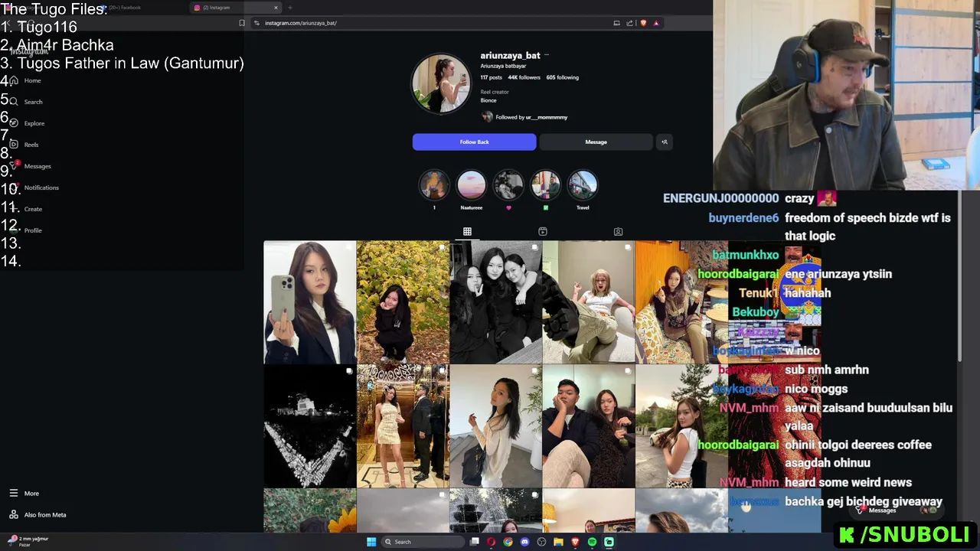Click the Brave Shields lion icon

click(643, 23)
